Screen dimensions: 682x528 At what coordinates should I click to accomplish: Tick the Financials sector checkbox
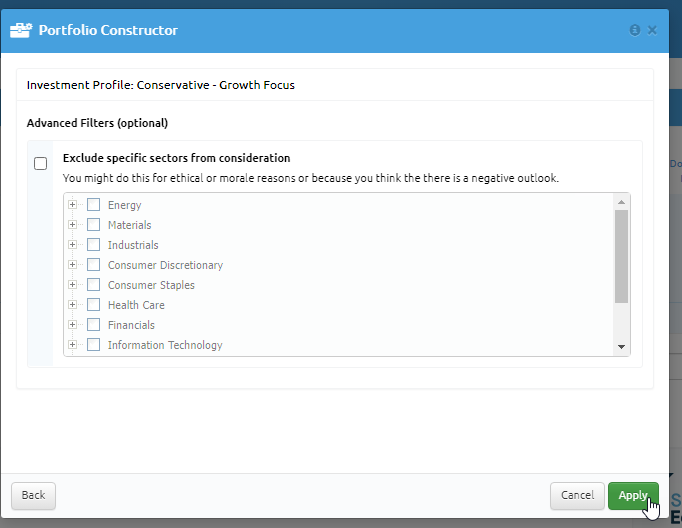pos(94,324)
